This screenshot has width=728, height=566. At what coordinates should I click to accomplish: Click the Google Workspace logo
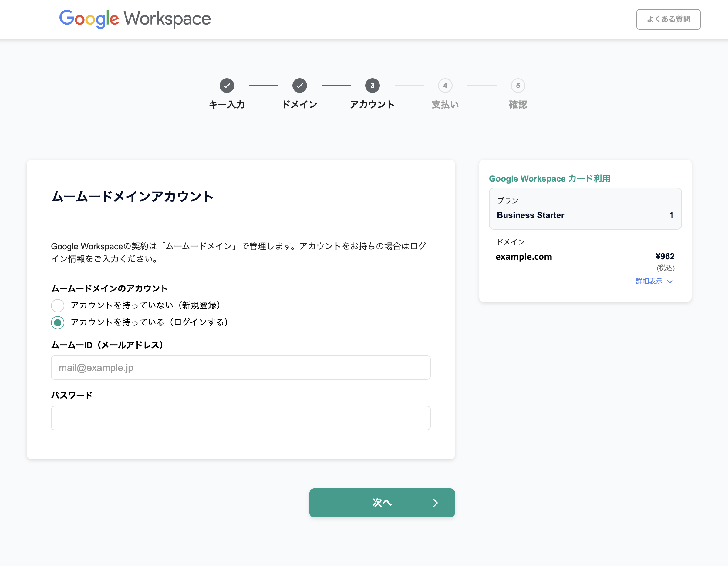(135, 19)
